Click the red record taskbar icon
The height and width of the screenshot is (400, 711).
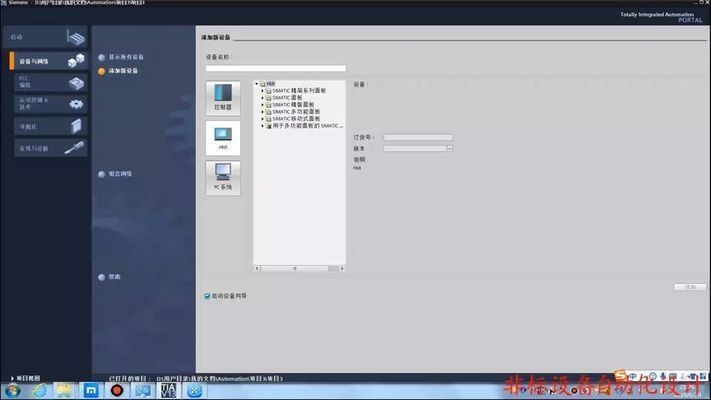pyautogui.click(x=117, y=390)
